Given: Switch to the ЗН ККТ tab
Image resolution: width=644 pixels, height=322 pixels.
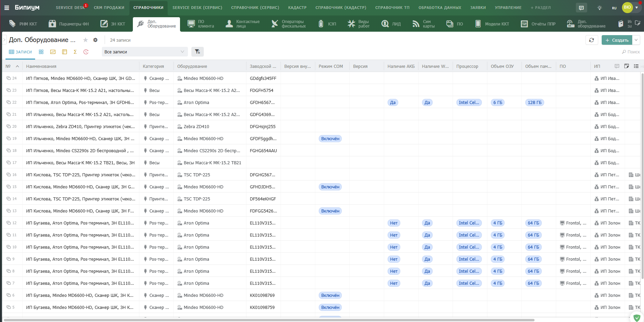Looking at the screenshot, I should pos(113,24).
